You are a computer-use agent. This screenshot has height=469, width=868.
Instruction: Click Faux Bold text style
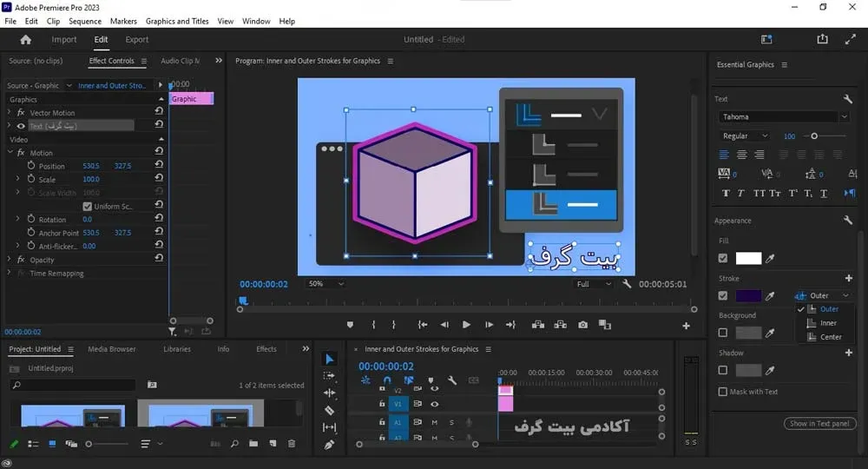(x=726, y=194)
